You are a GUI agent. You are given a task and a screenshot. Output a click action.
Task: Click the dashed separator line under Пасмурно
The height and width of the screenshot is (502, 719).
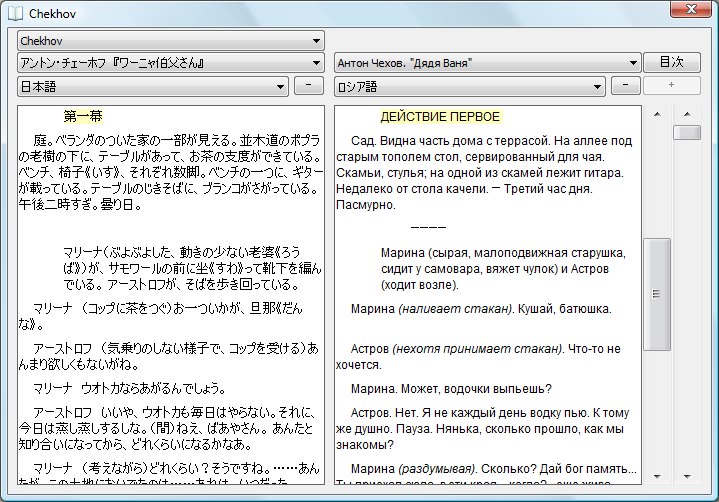point(428,227)
